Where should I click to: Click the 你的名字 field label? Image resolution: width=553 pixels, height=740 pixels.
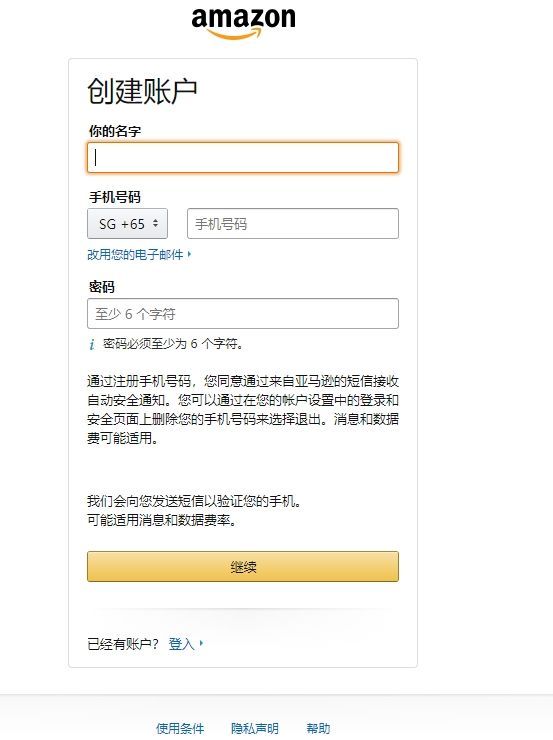coord(115,131)
